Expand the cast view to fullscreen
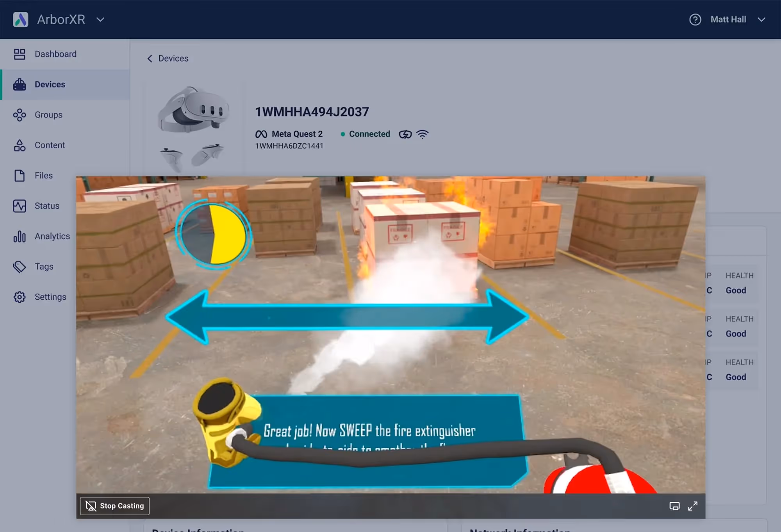The height and width of the screenshot is (532, 781). pyautogui.click(x=693, y=506)
